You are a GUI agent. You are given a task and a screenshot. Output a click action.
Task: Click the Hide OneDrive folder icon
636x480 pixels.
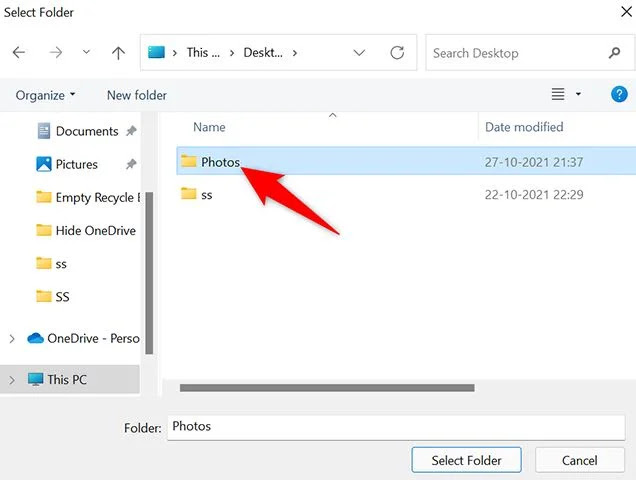[44, 230]
